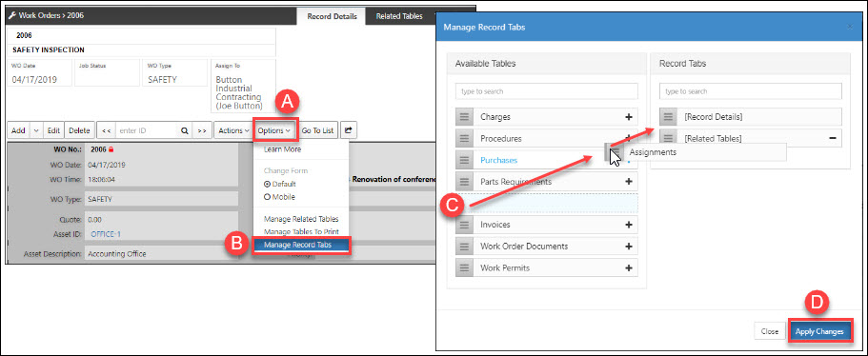
Task: Select the Record Details tab
Action: click(333, 16)
